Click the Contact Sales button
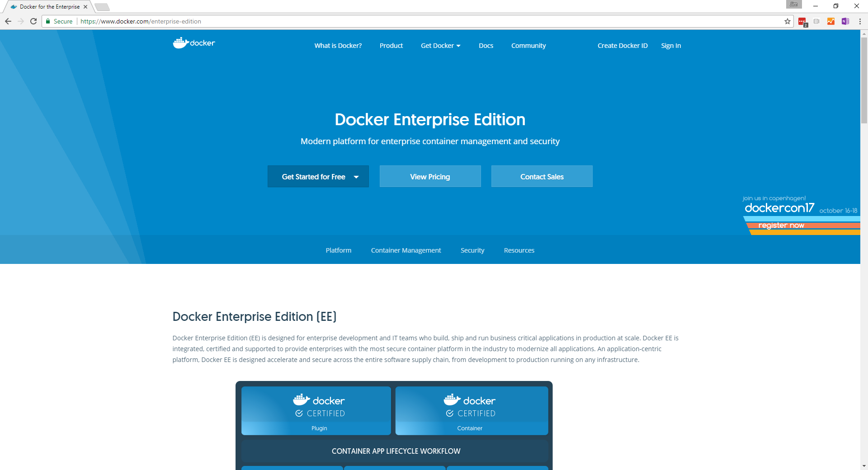 click(542, 177)
